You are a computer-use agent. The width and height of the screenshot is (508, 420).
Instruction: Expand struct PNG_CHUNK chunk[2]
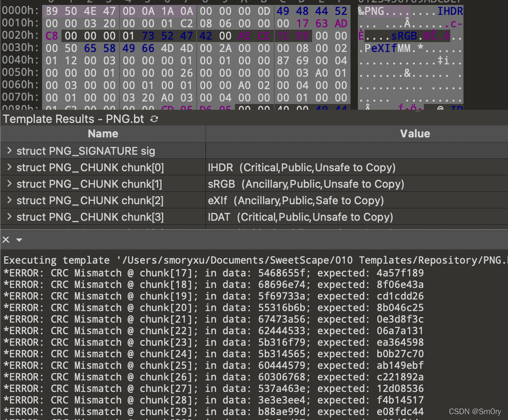(9, 201)
